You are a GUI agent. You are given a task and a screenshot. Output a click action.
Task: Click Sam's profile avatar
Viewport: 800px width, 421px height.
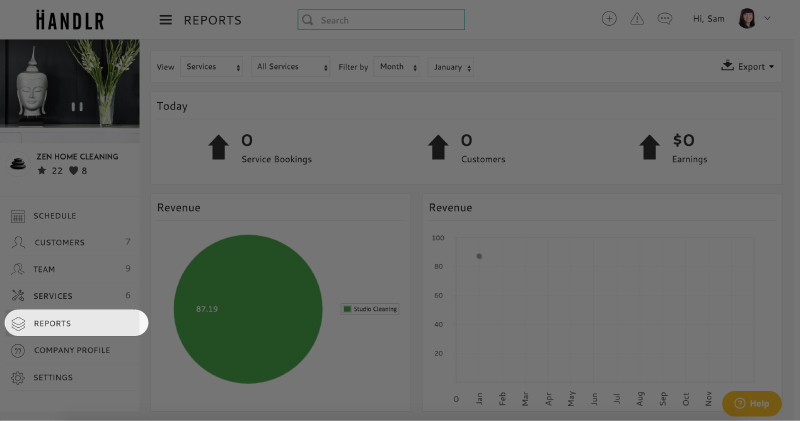(x=746, y=19)
